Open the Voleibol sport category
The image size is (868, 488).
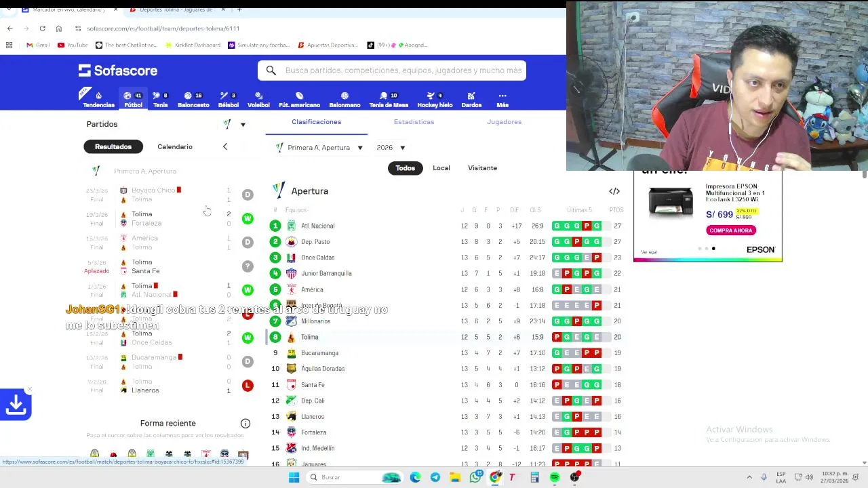point(258,100)
